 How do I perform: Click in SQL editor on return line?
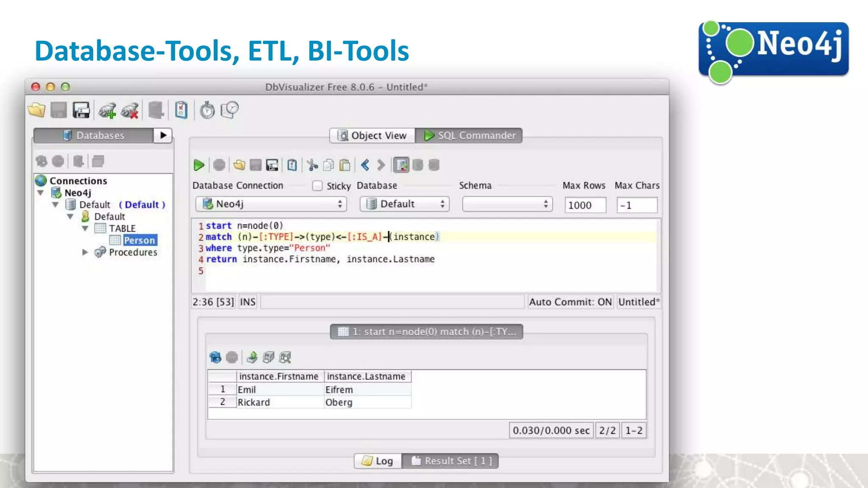[x=320, y=259]
